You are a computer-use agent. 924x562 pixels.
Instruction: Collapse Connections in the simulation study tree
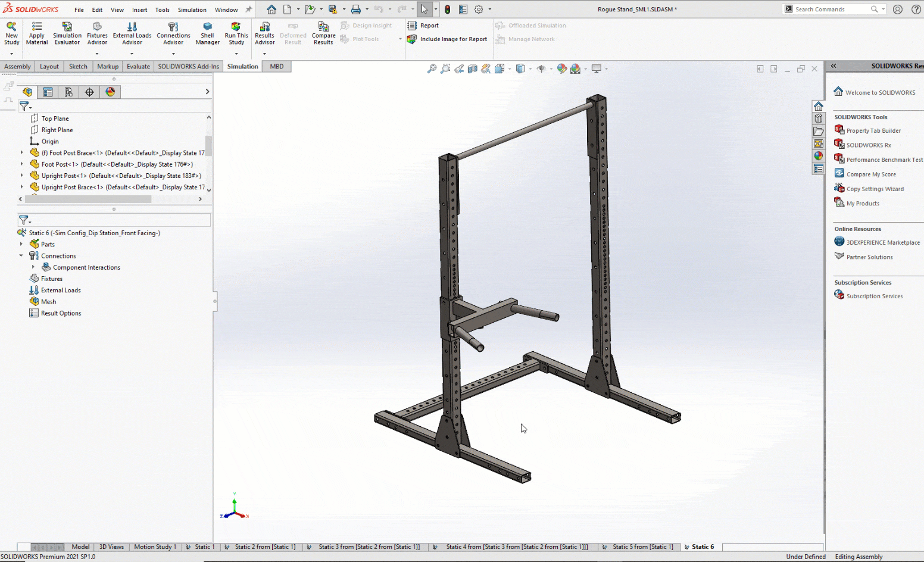(22, 255)
